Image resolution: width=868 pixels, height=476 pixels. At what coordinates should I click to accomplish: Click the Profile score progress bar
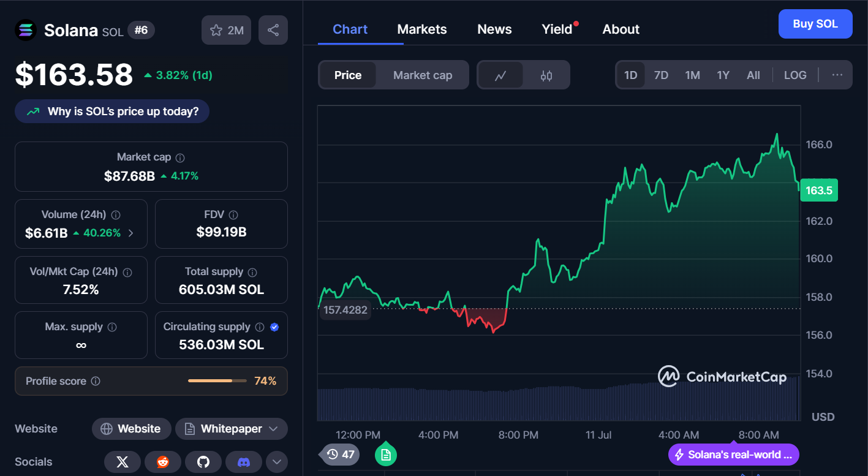217,381
